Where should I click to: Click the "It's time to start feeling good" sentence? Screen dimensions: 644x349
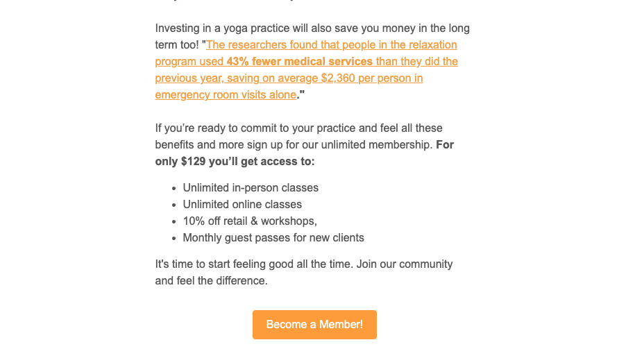pyautogui.click(x=254, y=264)
